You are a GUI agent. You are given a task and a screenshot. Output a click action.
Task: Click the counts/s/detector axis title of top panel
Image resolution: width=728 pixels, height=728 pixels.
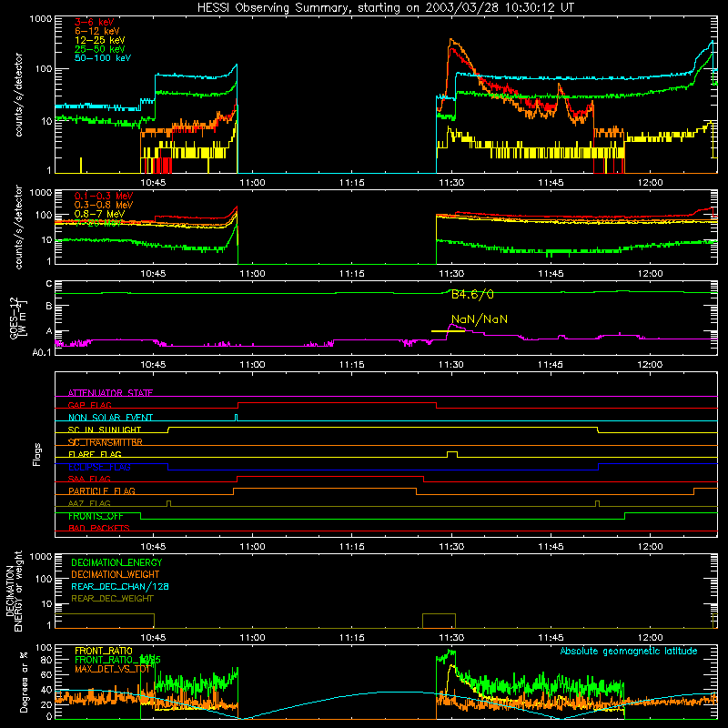(18, 95)
